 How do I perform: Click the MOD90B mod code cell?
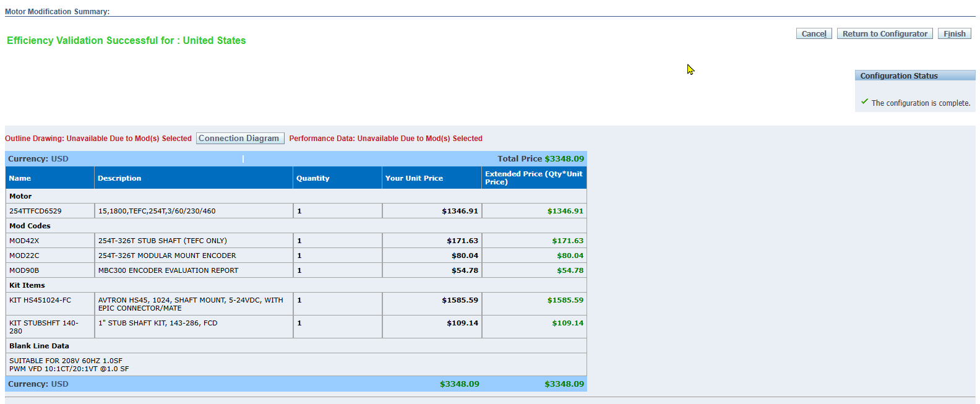click(x=24, y=270)
